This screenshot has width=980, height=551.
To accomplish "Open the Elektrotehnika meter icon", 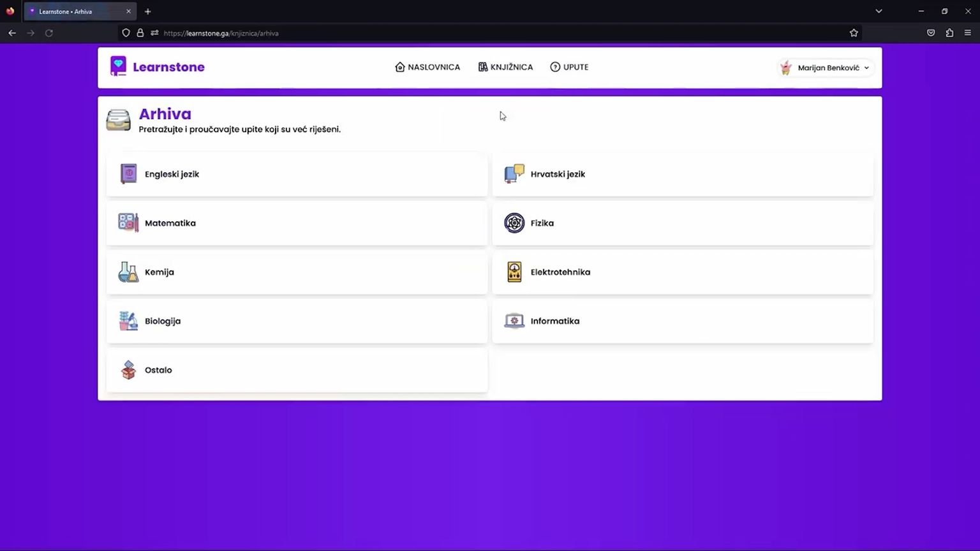I will [514, 272].
